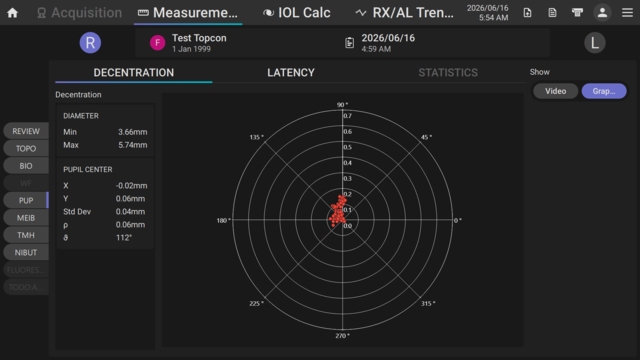
Task: Open the Acquisition tab
Action: click(80, 13)
